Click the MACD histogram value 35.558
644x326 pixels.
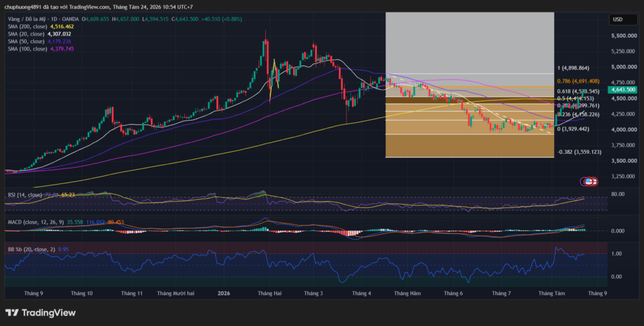[x=75, y=222]
